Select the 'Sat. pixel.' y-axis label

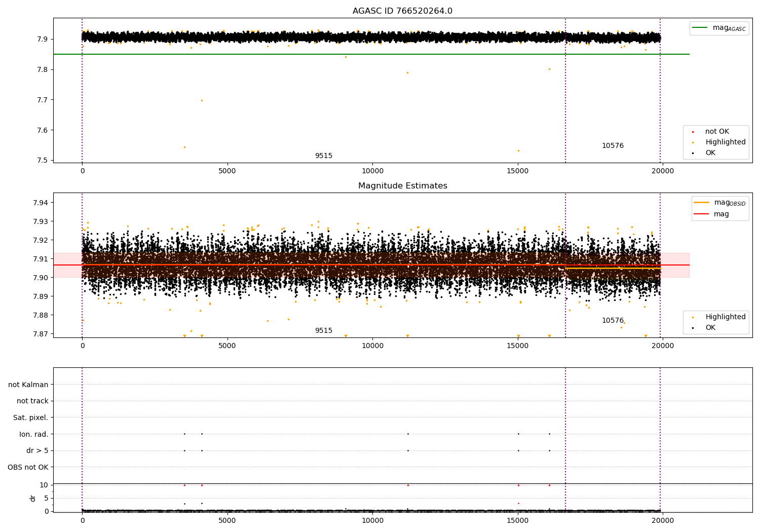coord(30,417)
